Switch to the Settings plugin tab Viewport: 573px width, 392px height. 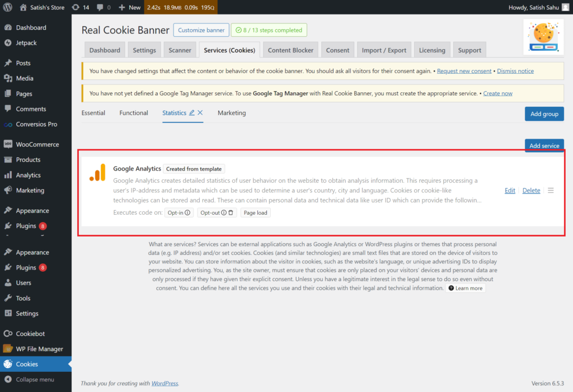(144, 50)
